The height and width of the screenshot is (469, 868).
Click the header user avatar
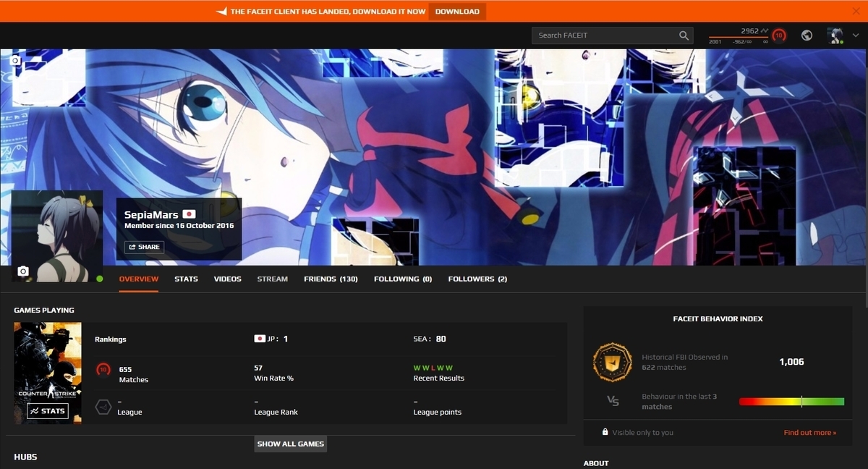[x=835, y=35]
